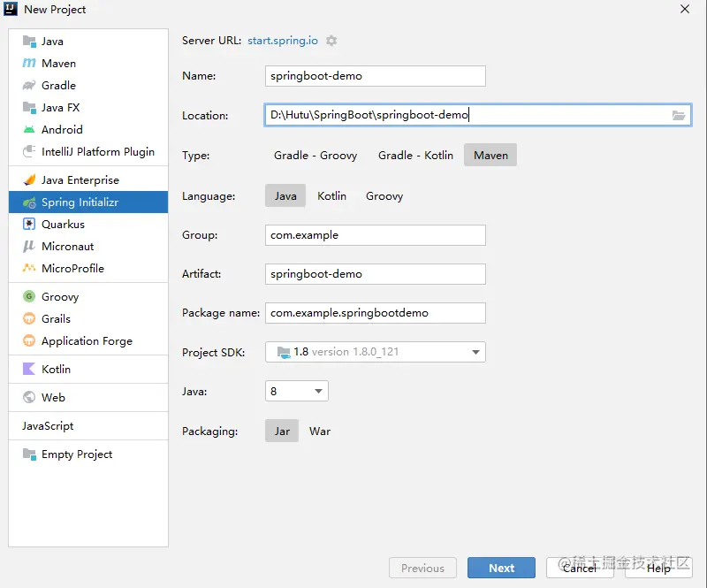Expand the Java version dropdown
The image size is (707, 588).
318,391
